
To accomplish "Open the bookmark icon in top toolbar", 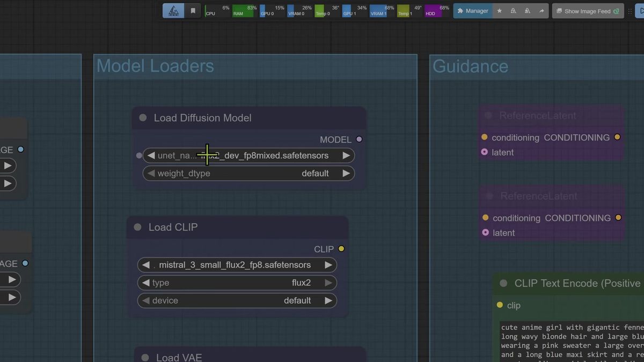I will coord(193,11).
